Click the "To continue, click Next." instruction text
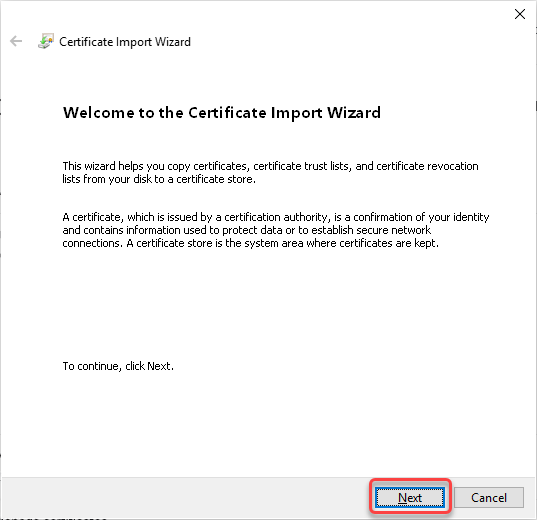The image size is (537, 520). point(118,366)
